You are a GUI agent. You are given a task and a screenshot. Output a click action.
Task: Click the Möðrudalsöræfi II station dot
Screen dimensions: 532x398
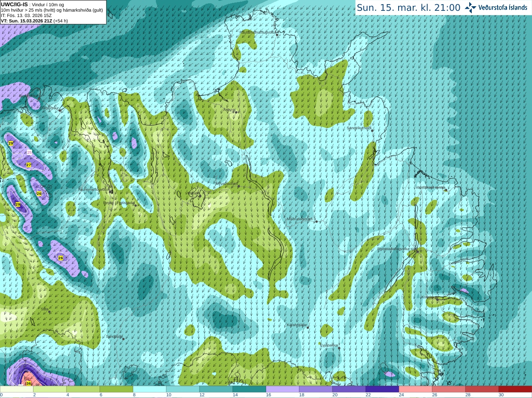pos(317,222)
